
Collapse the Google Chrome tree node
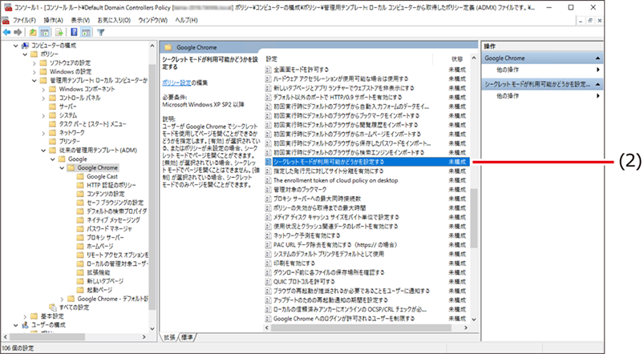pos(62,167)
